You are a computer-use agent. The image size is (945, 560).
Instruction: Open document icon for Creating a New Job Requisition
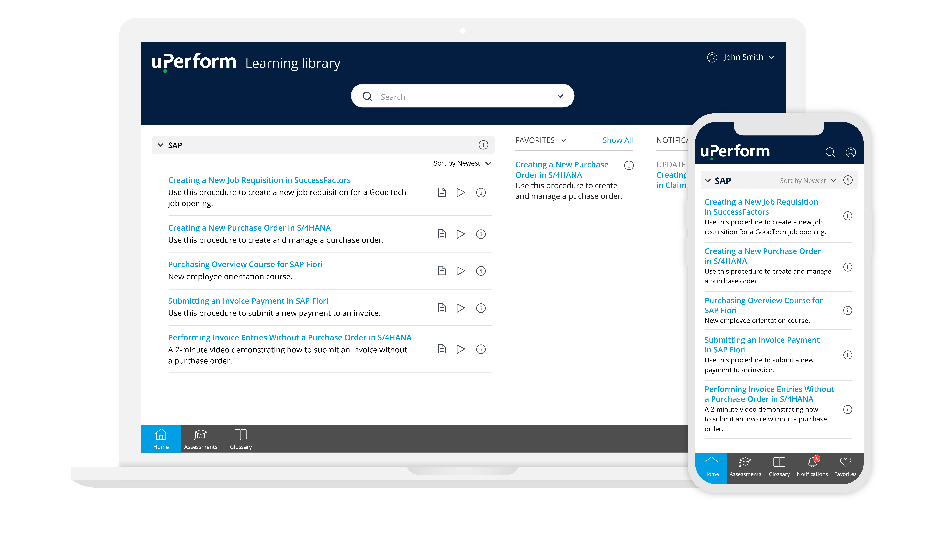click(x=441, y=192)
